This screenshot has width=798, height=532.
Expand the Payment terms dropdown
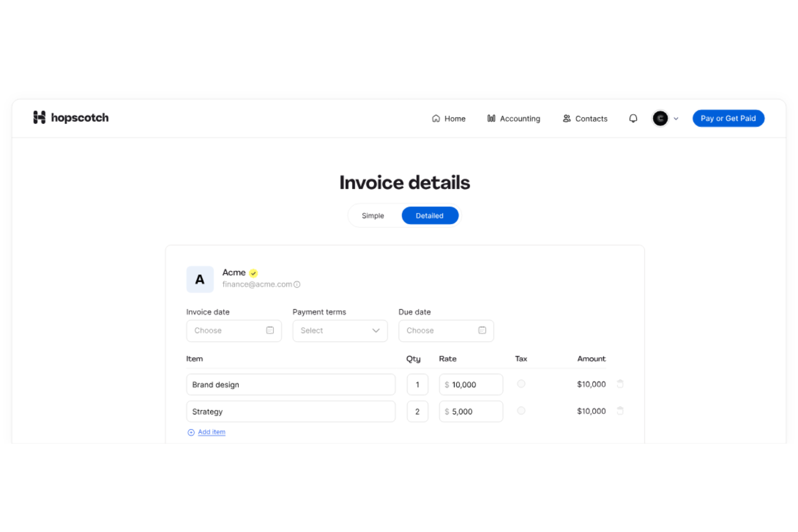coord(340,331)
